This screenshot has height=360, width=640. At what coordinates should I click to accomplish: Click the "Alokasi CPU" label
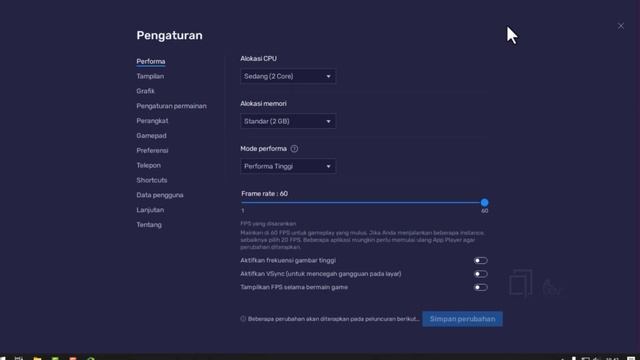tap(258, 58)
